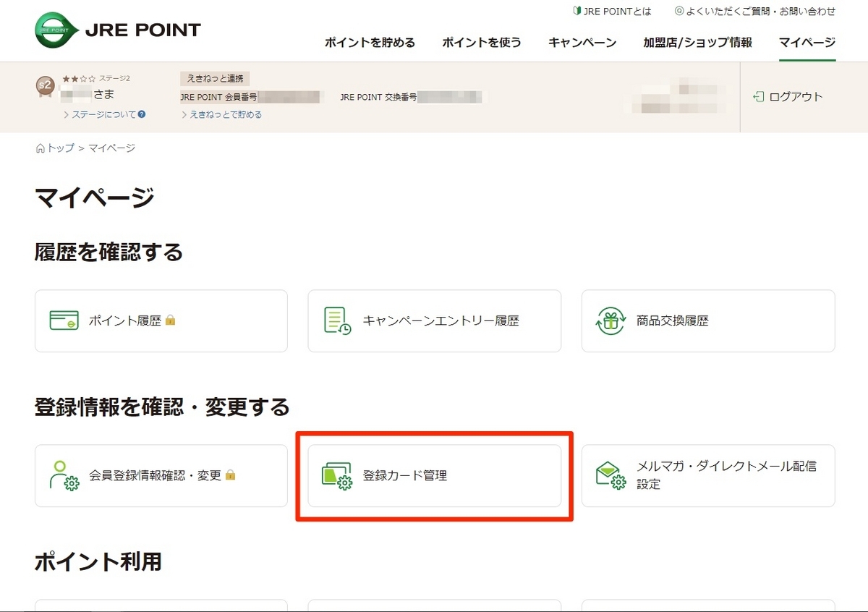Click the 登録情報を確認・変更する heading

coord(162,407)
